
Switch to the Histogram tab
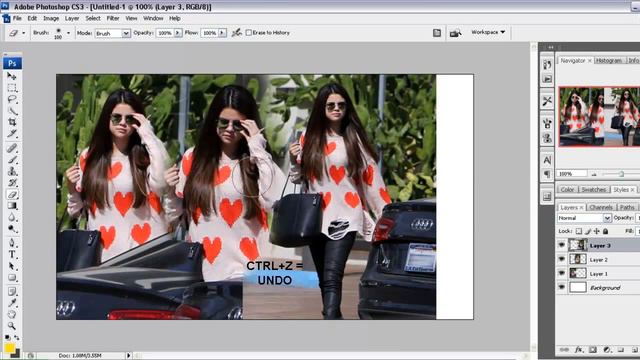click(x=609, y=60)
